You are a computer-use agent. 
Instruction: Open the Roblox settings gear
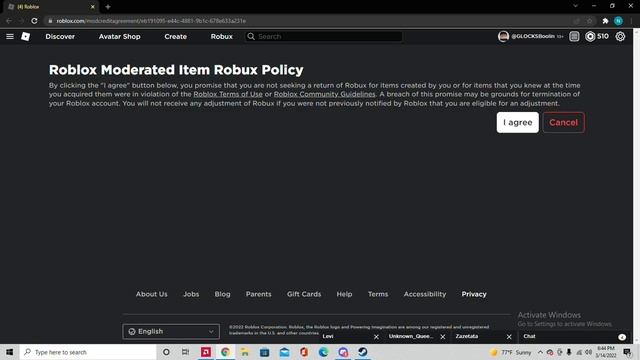[x=620, y=36]
